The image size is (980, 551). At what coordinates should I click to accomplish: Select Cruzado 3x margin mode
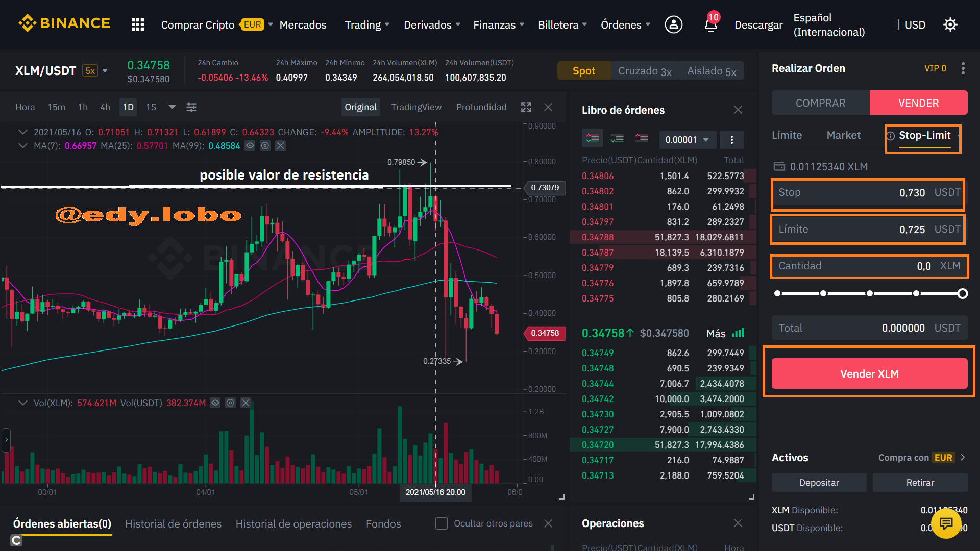click(x=645, y=71)
